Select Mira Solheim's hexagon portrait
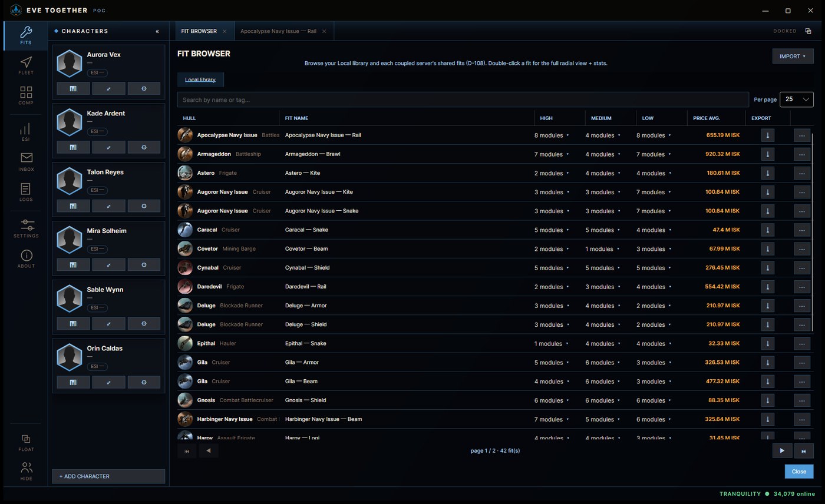Screen dimensions: 825x504 click(x=69, y=240)
